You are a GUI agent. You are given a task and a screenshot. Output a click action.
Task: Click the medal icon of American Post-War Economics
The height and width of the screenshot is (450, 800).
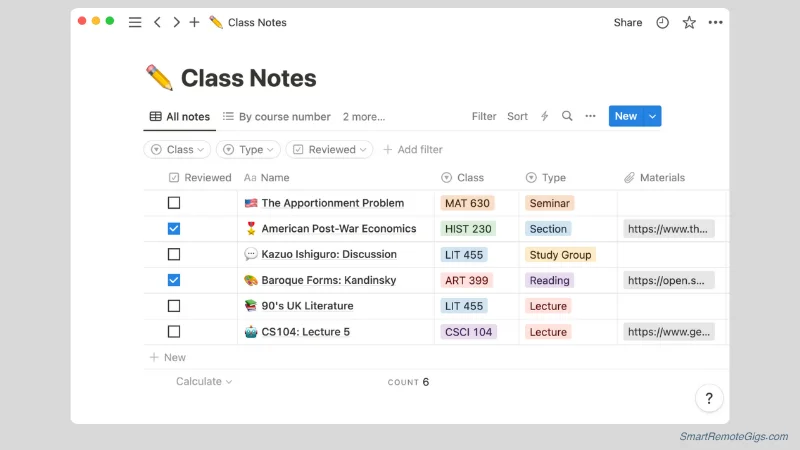point(251,229)
